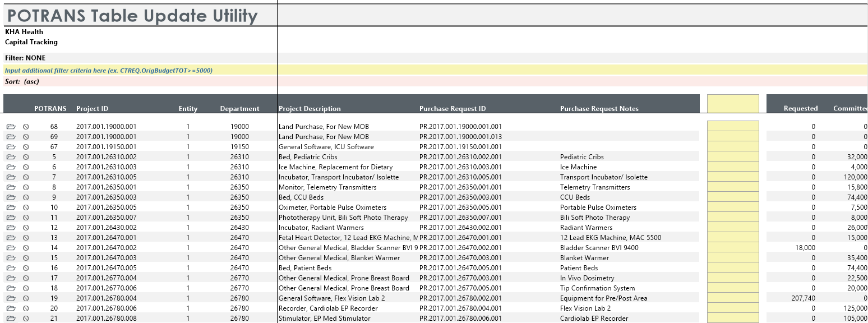Open the folder icon for POTRANS 69
The height and width of the screenshot is (323, 868).
click(11, 137)
